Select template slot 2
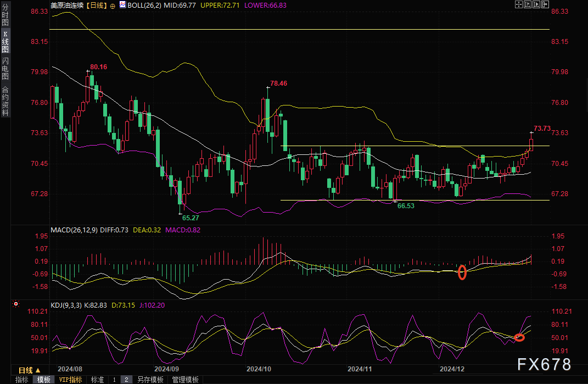This screenshot has width=588, height=384. tap(126, 380)
